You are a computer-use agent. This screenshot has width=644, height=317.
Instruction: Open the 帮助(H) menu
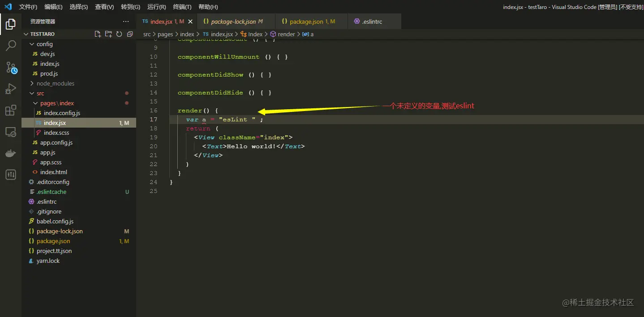(x=208, y=7)
